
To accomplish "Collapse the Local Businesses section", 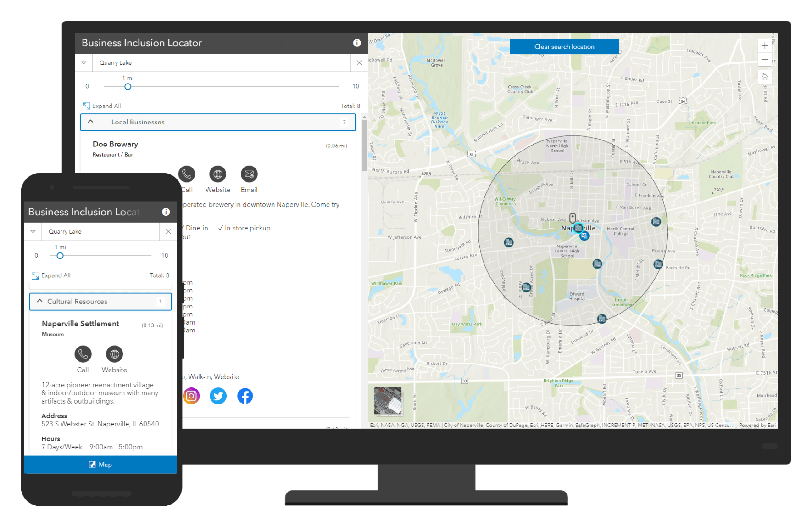I will tap(91, 122).
